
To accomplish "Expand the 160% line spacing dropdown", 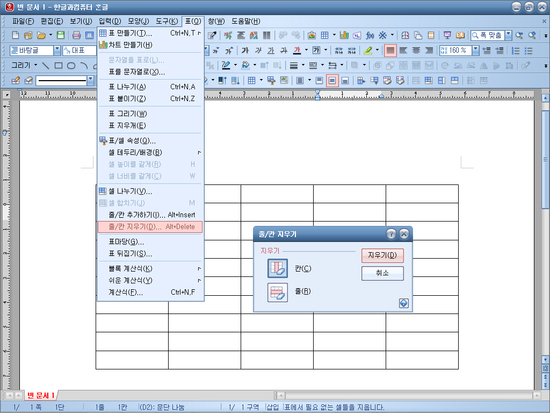I will 475,51.
